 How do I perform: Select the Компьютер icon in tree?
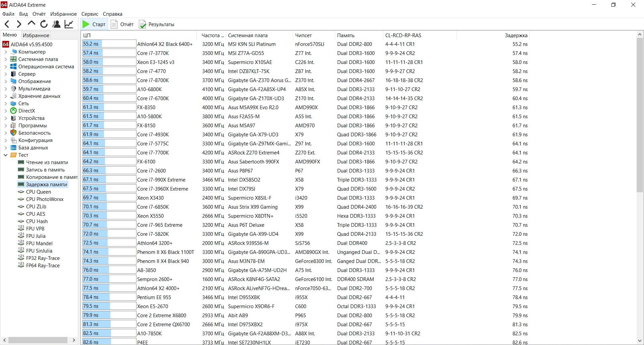click(x=14, y=52)
